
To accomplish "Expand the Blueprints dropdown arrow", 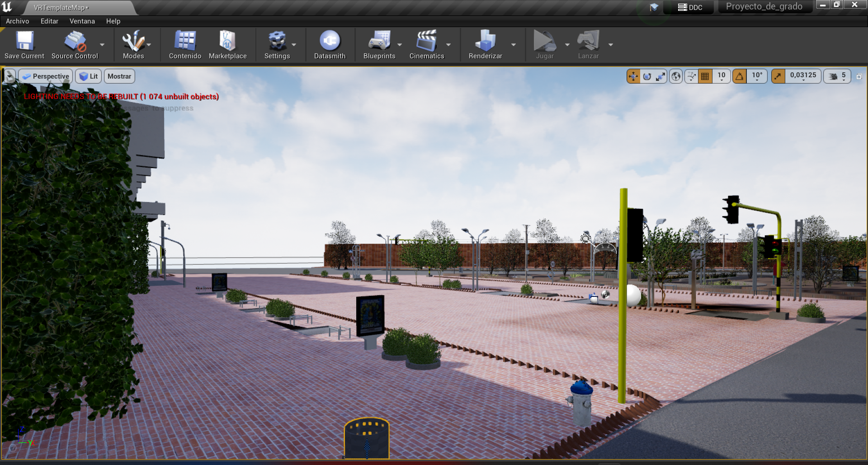I will pyautogui.click(x=400, y=45).
